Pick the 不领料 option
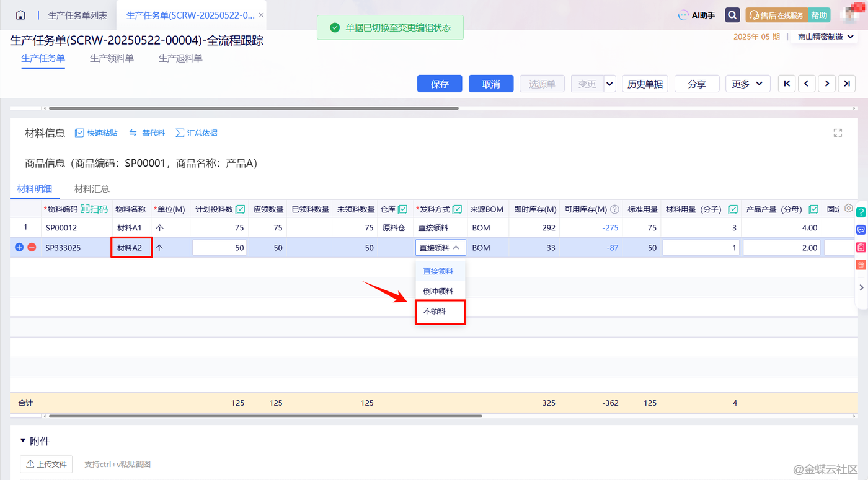This screenshot has width=868, height=480. [440, 312]
